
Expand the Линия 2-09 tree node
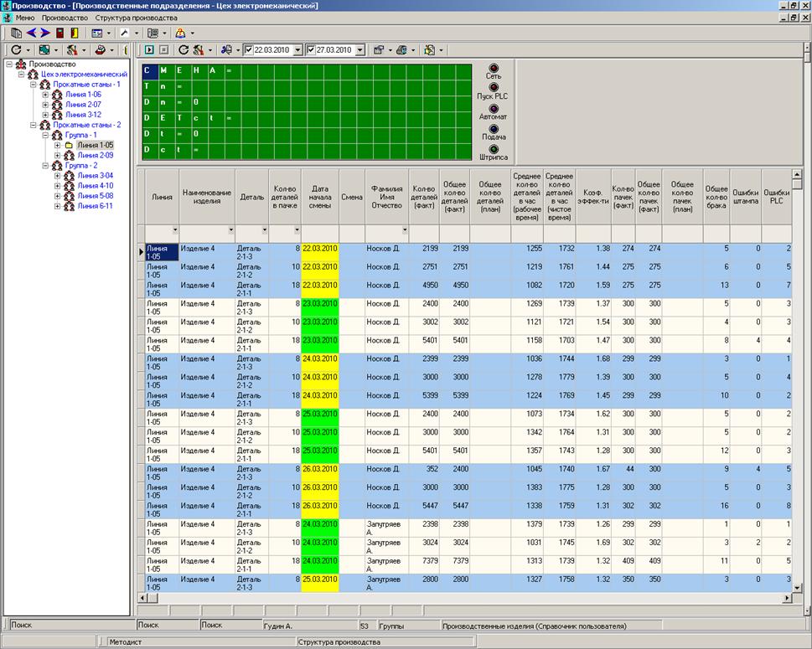[x=58, y=155]
